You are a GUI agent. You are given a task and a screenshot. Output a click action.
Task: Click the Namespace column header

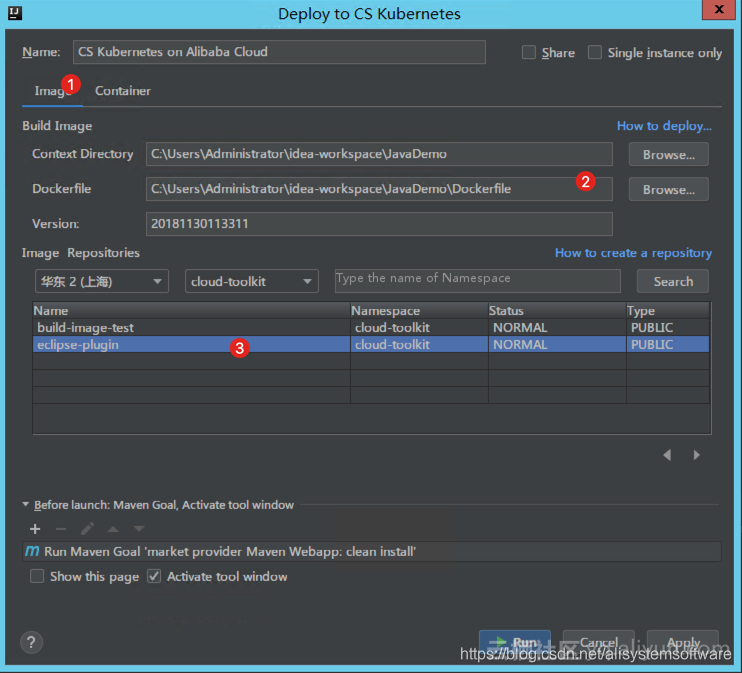click(419, 310)
